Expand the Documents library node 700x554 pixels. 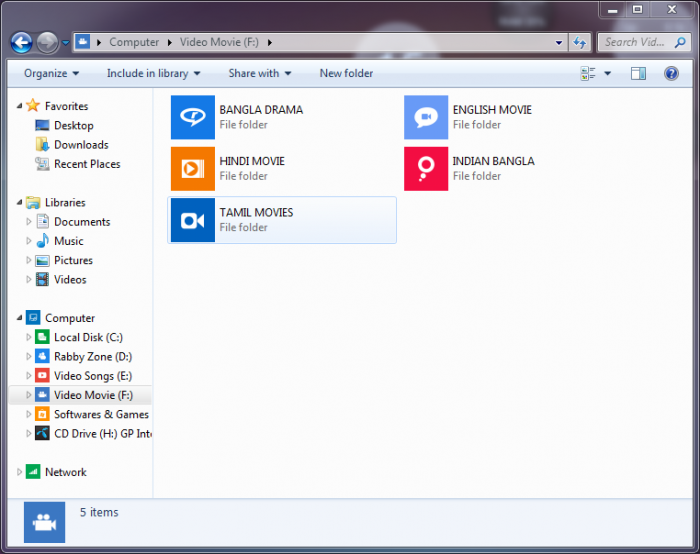[29, 221]
